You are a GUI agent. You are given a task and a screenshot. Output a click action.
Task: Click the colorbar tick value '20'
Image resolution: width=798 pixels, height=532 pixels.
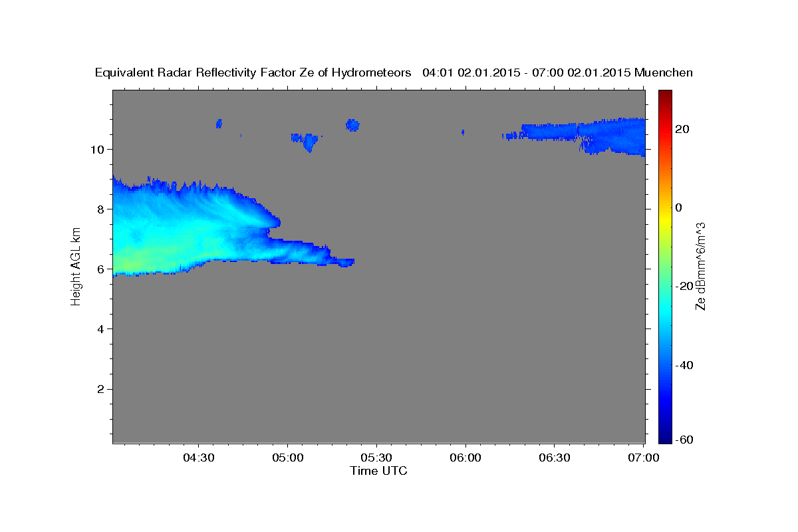coord(682,129)
